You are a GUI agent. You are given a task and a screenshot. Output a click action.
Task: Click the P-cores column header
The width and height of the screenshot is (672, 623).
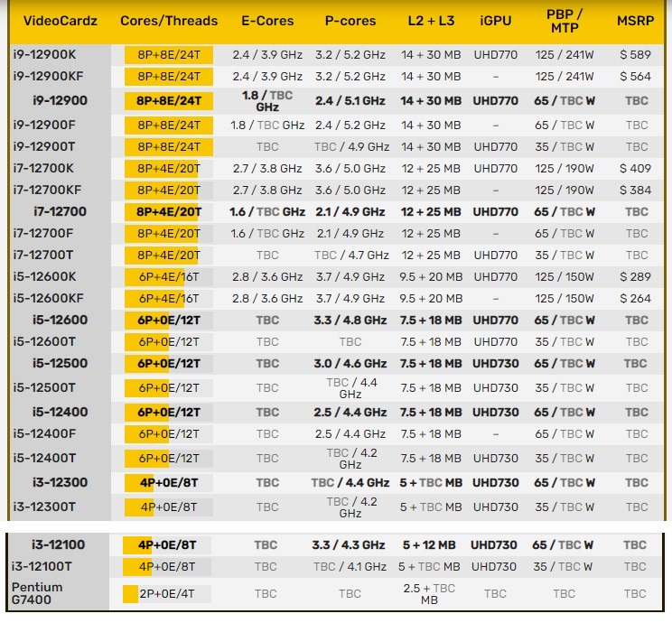click(350, 21)
